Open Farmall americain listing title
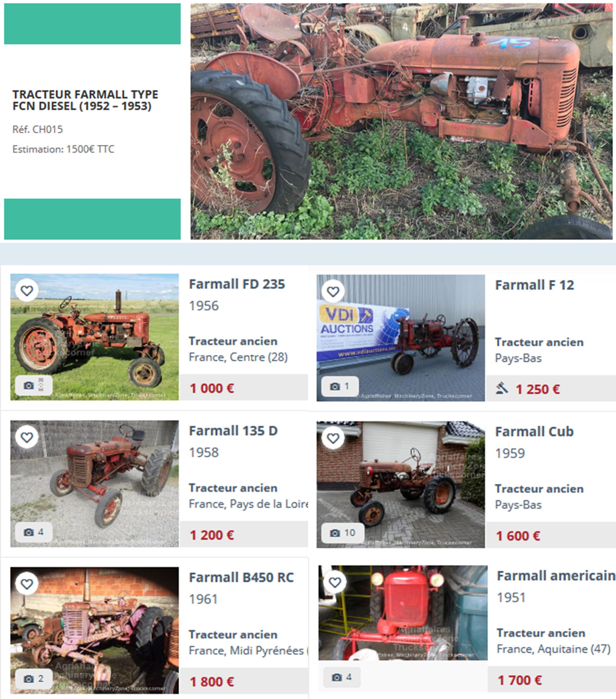 (x=556, y=576)
